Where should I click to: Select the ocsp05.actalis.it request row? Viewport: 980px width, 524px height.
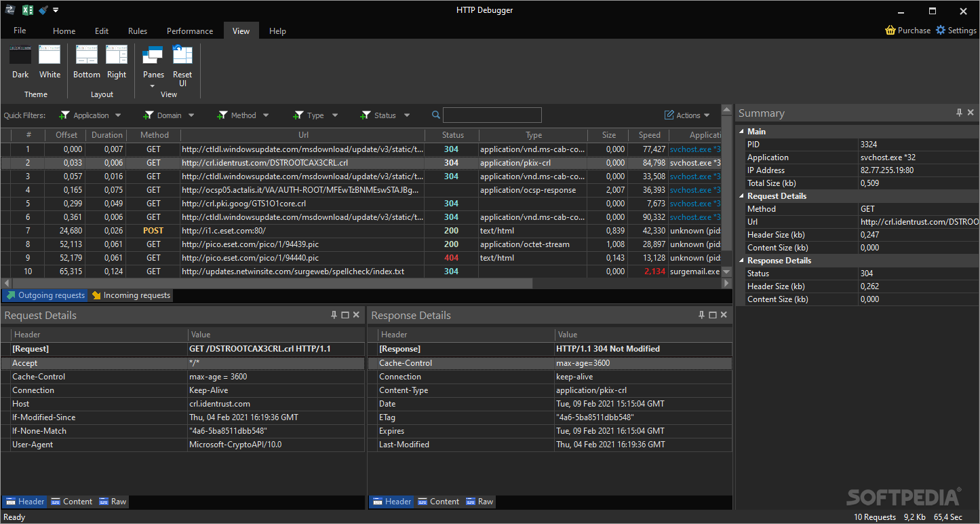click(361, 190)
